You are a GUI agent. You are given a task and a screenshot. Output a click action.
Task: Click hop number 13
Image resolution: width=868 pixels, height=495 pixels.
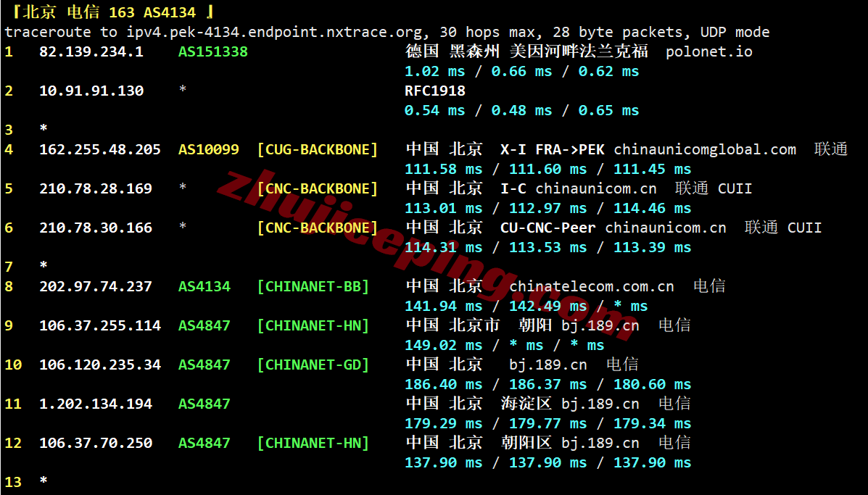(x=13, y=482)
